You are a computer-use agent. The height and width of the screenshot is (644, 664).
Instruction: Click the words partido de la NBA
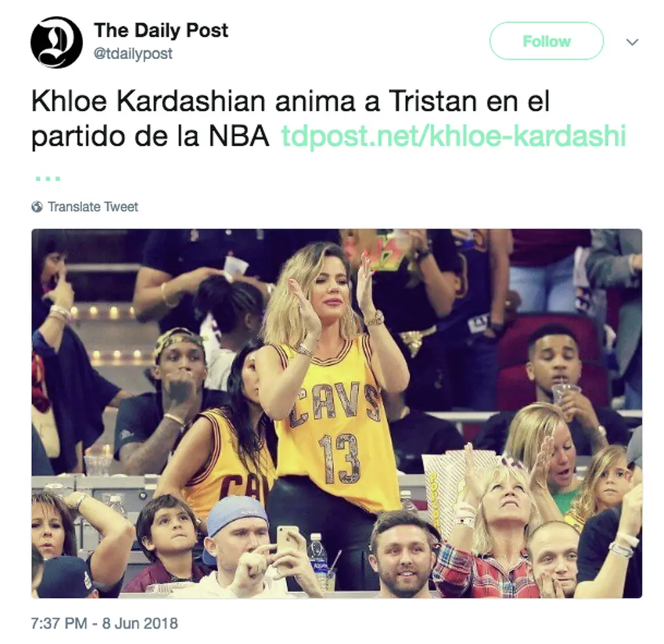pos(151,136)
